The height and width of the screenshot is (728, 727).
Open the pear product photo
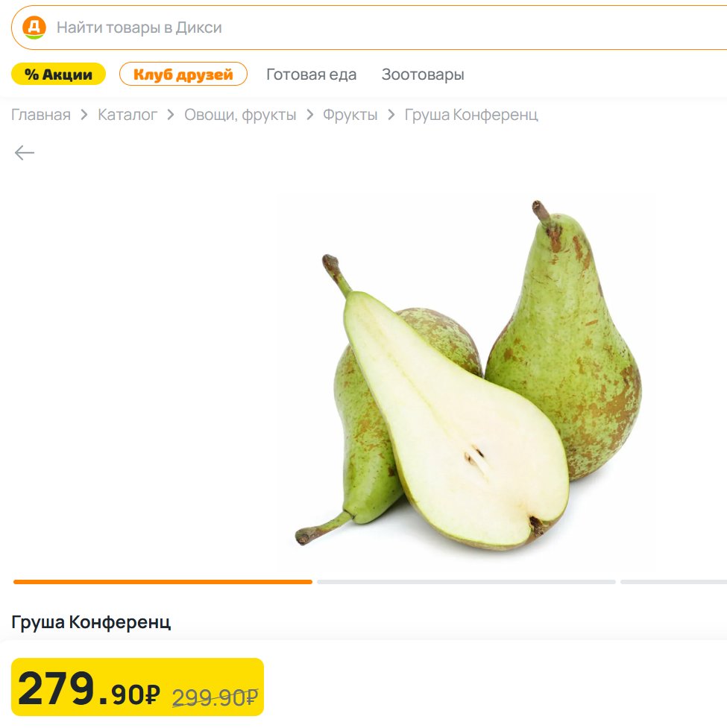pos(468,376)
